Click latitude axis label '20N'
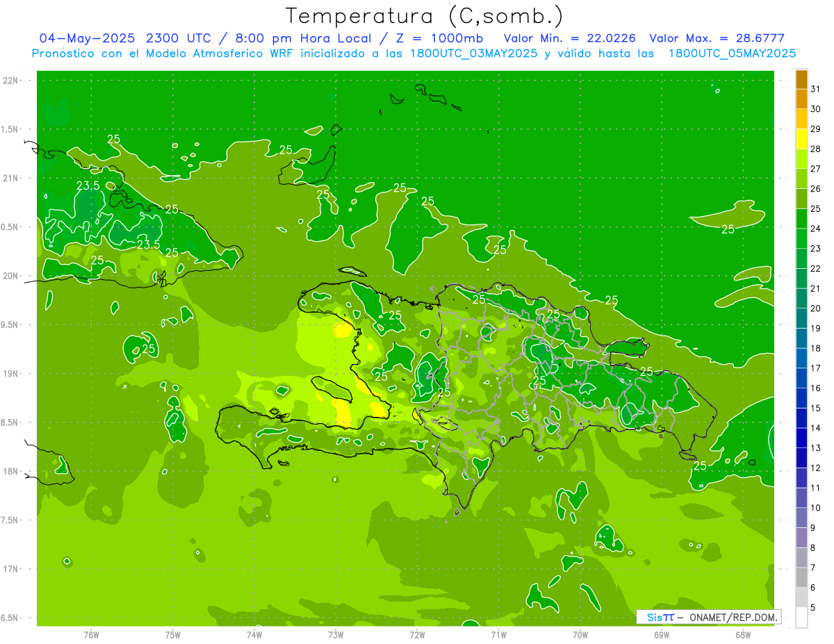Image resolution: width=834 pixels, height=644 pixels. 12,276
